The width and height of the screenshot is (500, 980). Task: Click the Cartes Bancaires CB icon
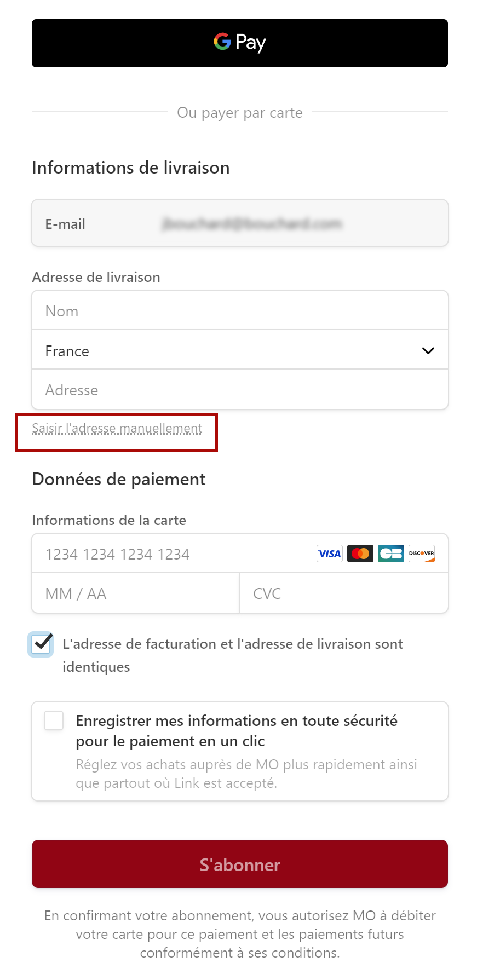point(390,554)
